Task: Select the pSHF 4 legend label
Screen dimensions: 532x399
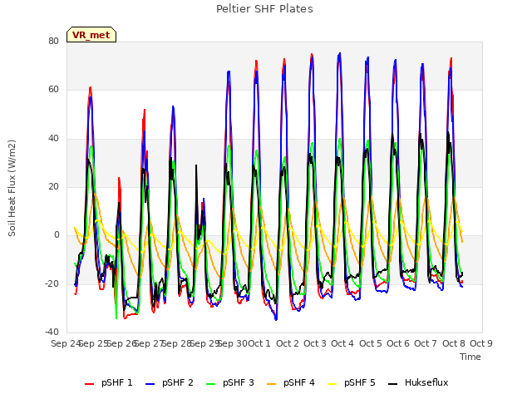Action: click(x=299, y=382)
